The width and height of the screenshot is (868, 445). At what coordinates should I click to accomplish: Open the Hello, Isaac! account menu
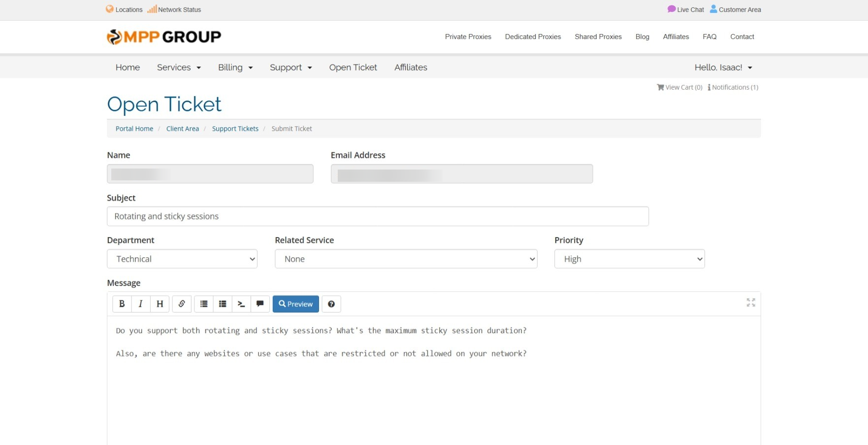723,68
